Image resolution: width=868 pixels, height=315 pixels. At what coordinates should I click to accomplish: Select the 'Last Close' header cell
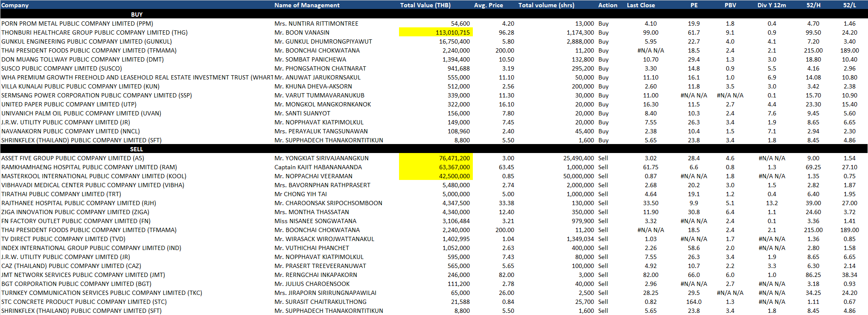coord(641,5)
